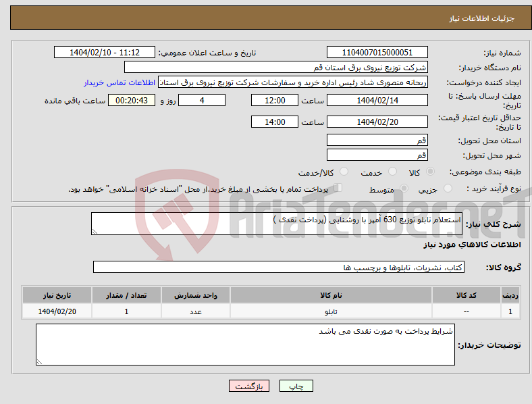Click the کد کالا column header
Screen dimensions: 532x404
(x=467, y=295)
